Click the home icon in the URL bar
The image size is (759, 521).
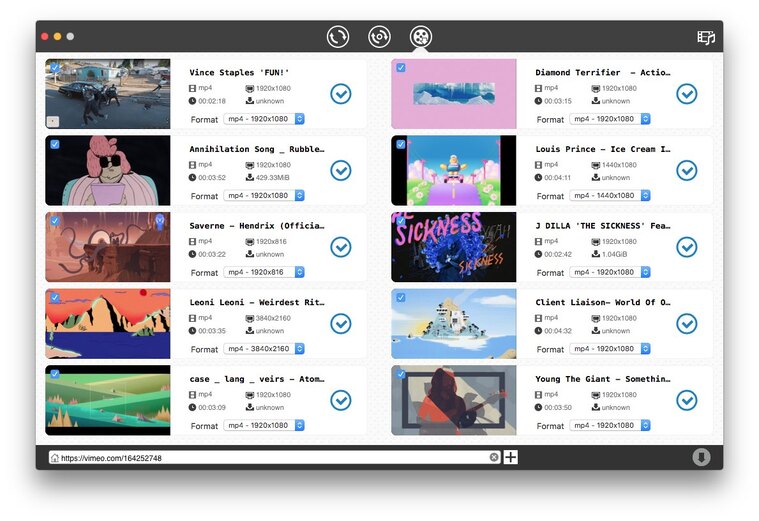[x=55, y=458]
